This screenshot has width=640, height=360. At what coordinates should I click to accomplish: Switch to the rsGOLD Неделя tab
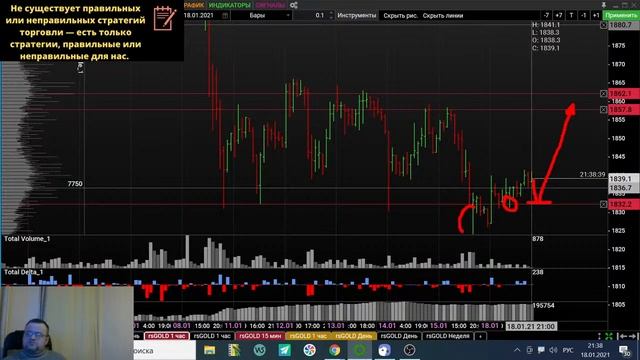(448, 336)
